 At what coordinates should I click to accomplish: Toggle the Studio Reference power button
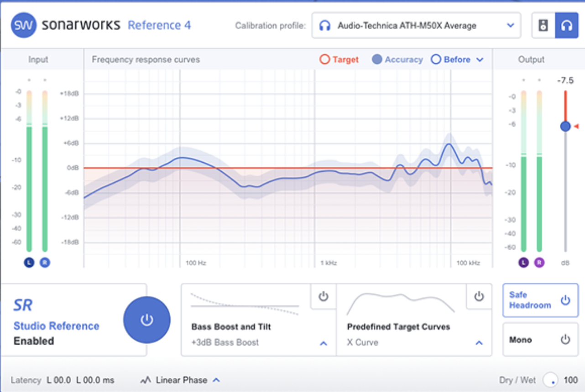[x=146, y=320]
